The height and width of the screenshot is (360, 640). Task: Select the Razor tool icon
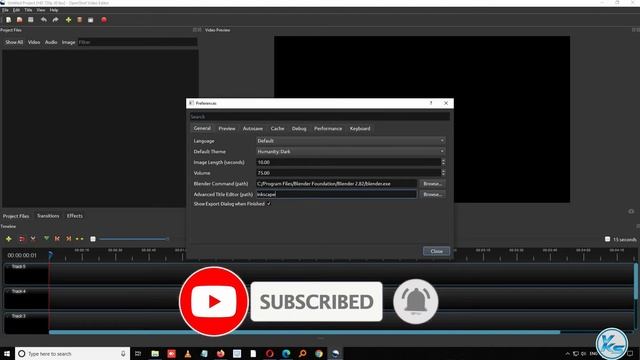click(33, 239)
